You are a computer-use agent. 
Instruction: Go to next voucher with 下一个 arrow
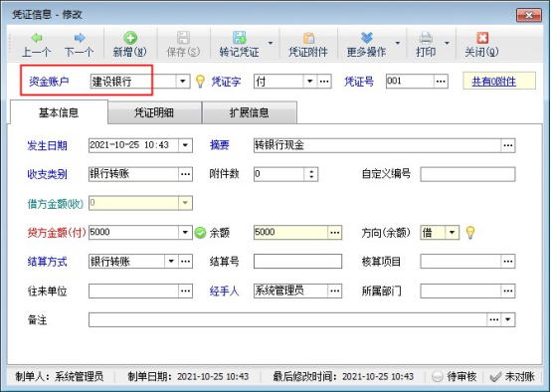(x=80, y=37)
